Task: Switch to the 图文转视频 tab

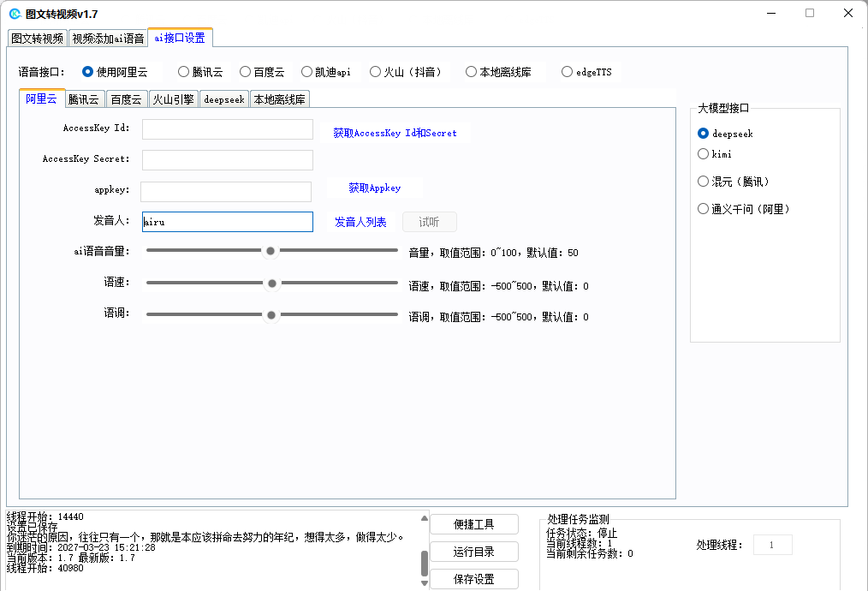Action: 37,39
